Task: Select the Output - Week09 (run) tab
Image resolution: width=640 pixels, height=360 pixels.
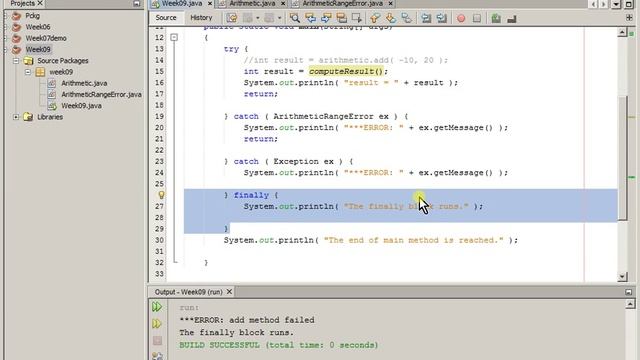Action: (x=188, y=292)
